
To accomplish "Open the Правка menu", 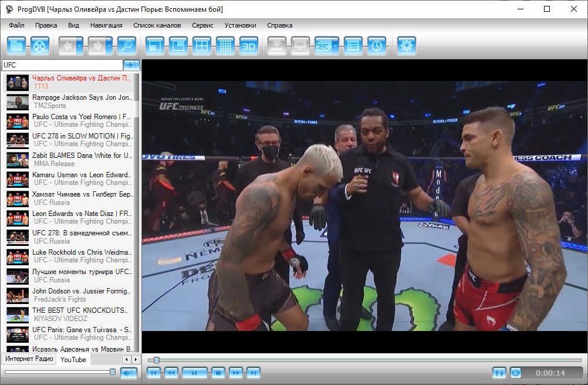I will 46,25.
